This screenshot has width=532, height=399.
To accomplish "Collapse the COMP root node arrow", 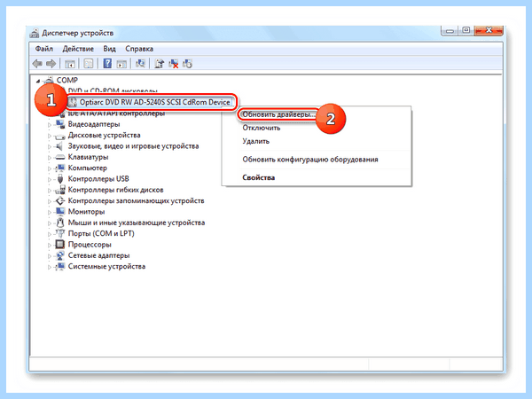I will click(38, 81).
